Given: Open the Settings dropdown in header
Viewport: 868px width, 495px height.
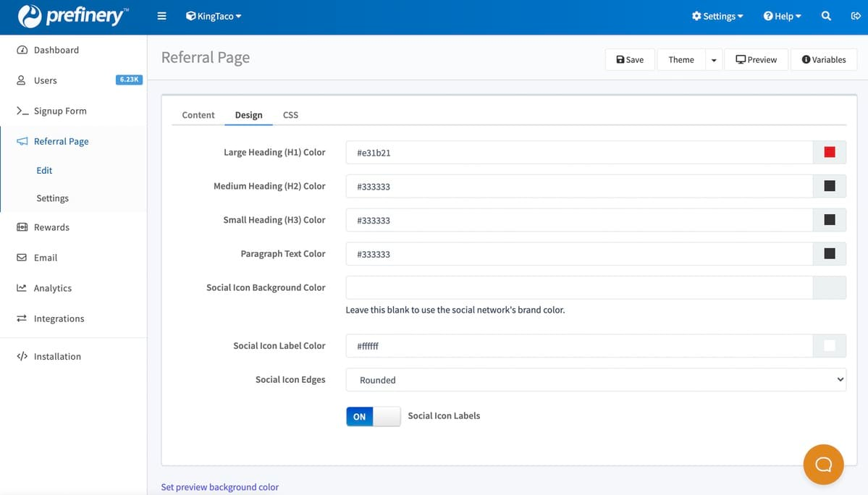Looking at the screenshot, I should tap(717, 16).
